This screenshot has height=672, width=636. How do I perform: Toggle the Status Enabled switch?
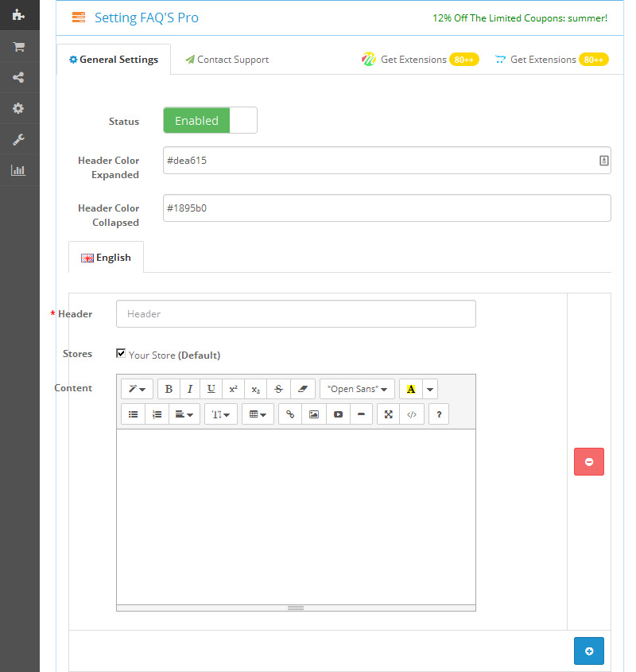tap(210, 121)
